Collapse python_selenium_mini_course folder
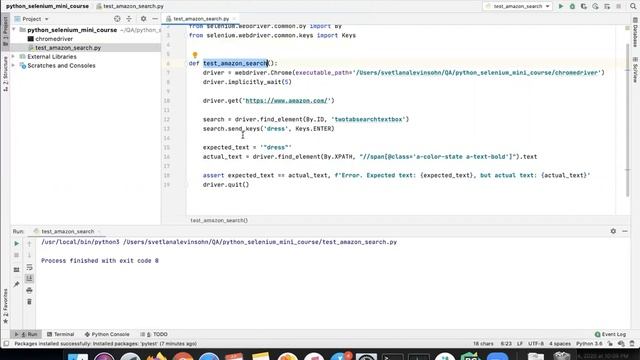 coord(14,30)
